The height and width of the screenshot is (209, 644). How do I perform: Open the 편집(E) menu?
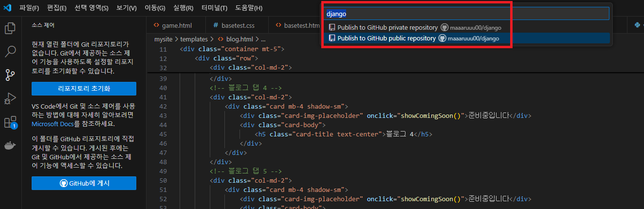pos(57,8)
